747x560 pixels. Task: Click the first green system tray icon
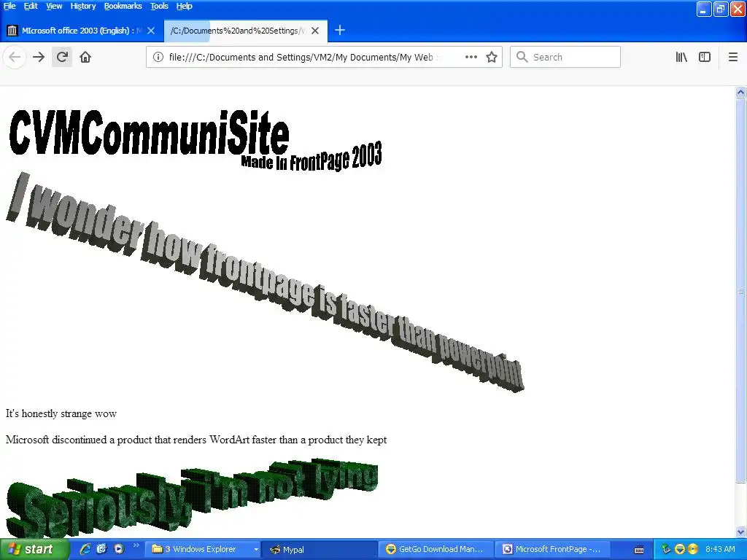[x=666, y=549]
